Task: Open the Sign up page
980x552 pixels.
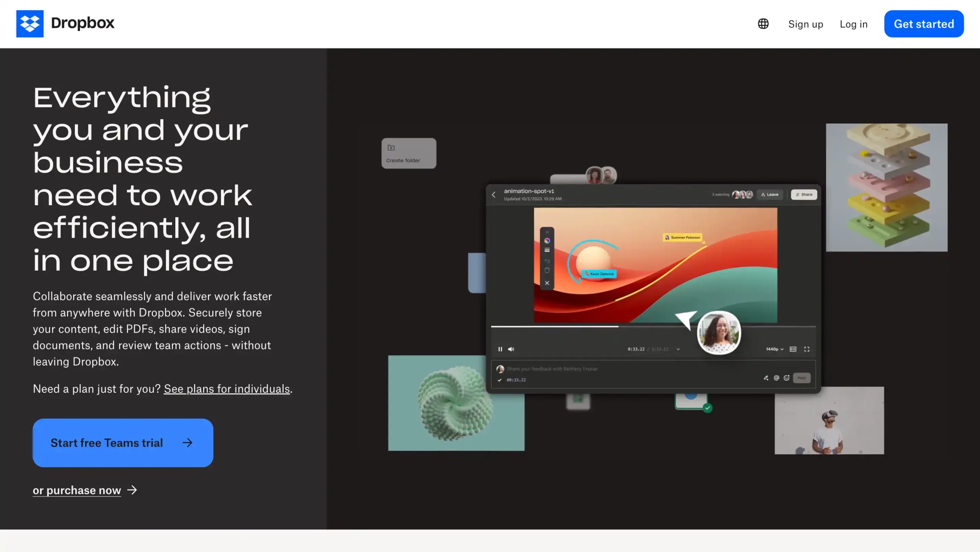Action: point(805,24)
